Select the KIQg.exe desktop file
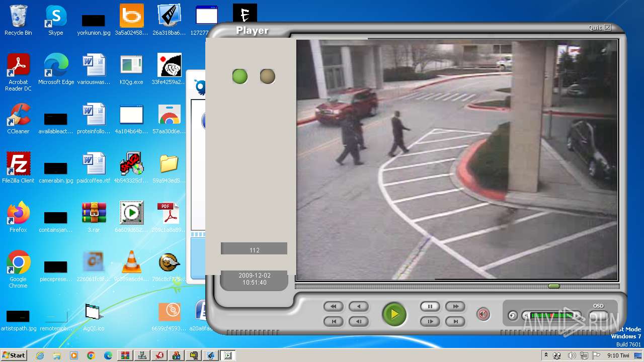The width and height of the screenshot is (644, 362). [131, 69]
